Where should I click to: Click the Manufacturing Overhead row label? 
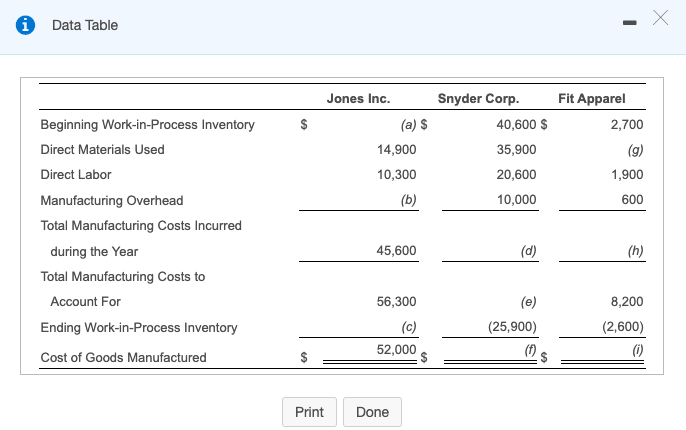pos(112,200)
